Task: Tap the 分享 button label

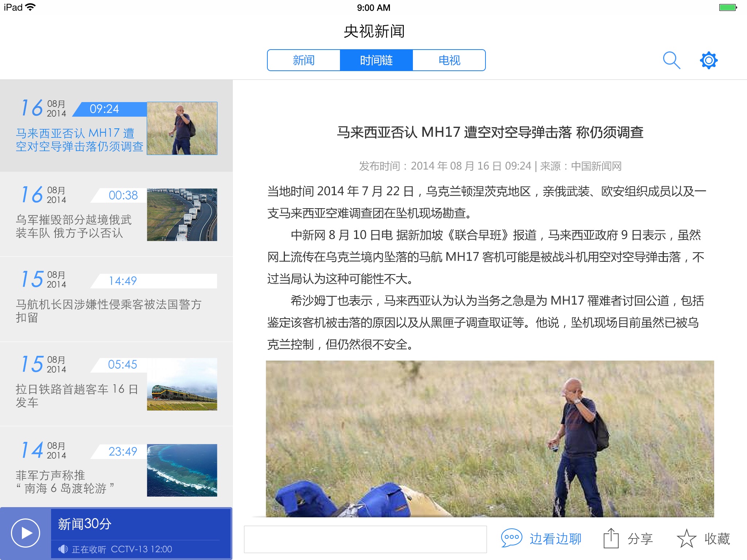Action: tap(640, 538)
